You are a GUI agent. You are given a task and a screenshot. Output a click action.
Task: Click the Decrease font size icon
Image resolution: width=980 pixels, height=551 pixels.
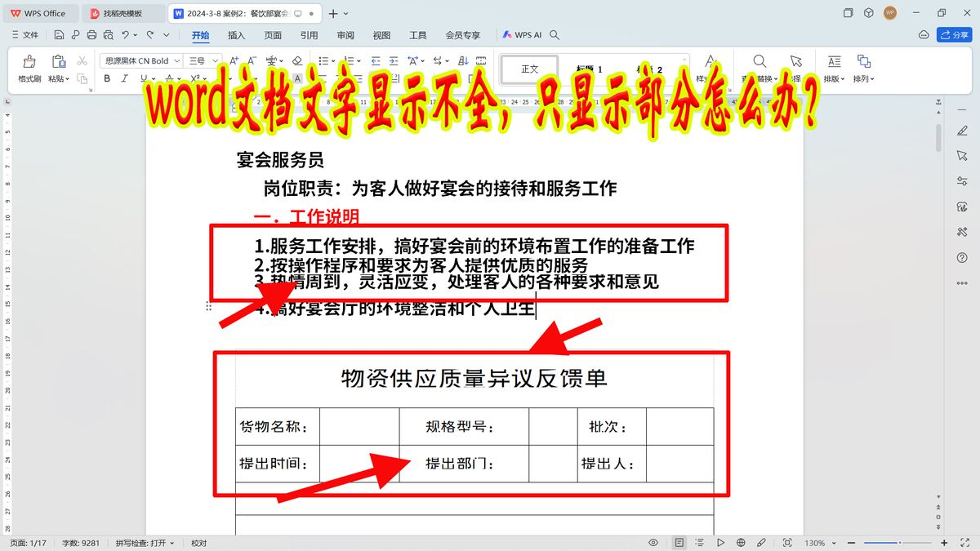click(x=252, y=60)
